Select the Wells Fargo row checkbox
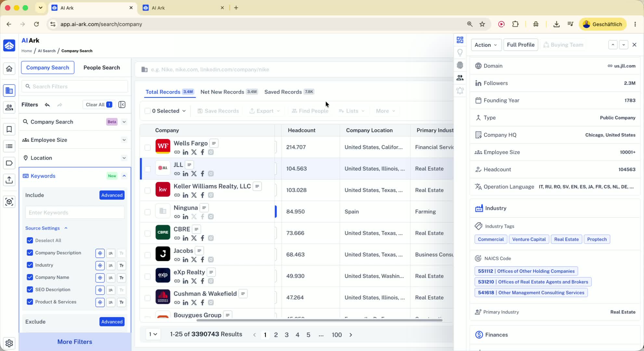This screenshot has height=351, width=644. [148, 148]
